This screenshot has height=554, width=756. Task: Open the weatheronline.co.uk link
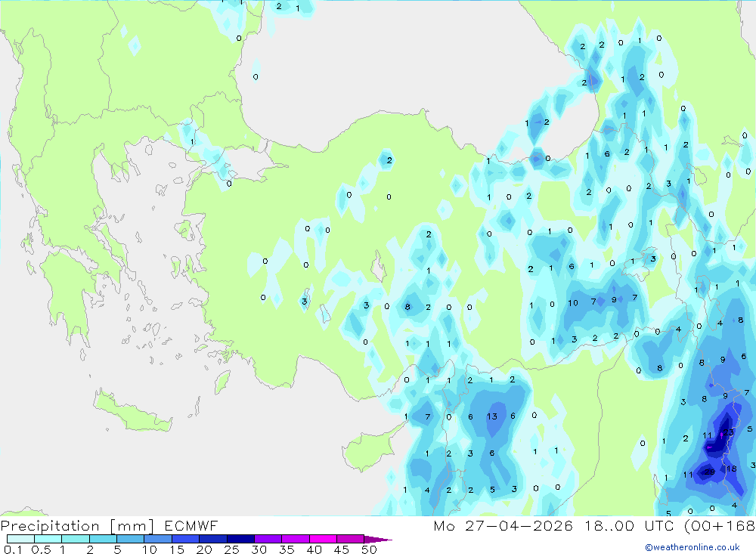(692, 547)
